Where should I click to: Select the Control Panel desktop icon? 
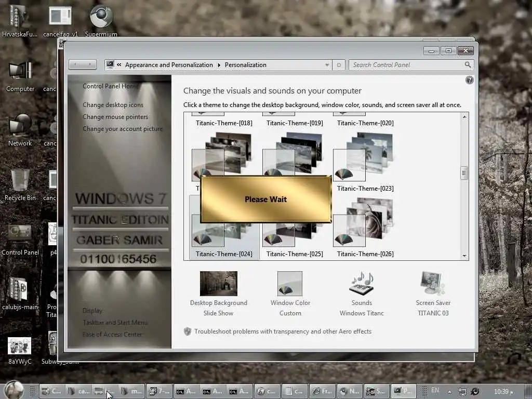(x=20, y=240)
